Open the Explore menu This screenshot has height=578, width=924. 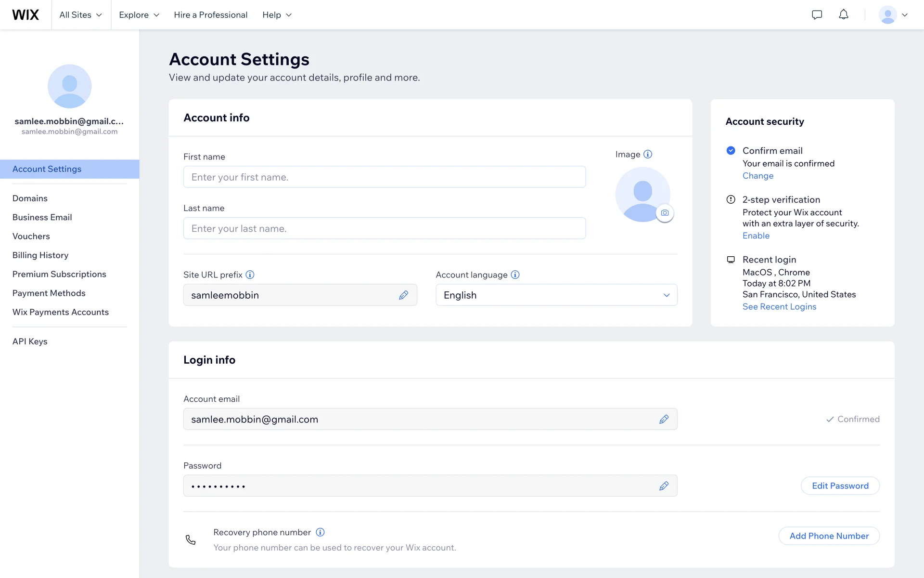(x=139, y=15)
